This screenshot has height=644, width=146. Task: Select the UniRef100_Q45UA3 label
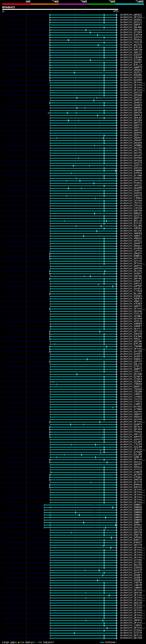click(131, 537)
